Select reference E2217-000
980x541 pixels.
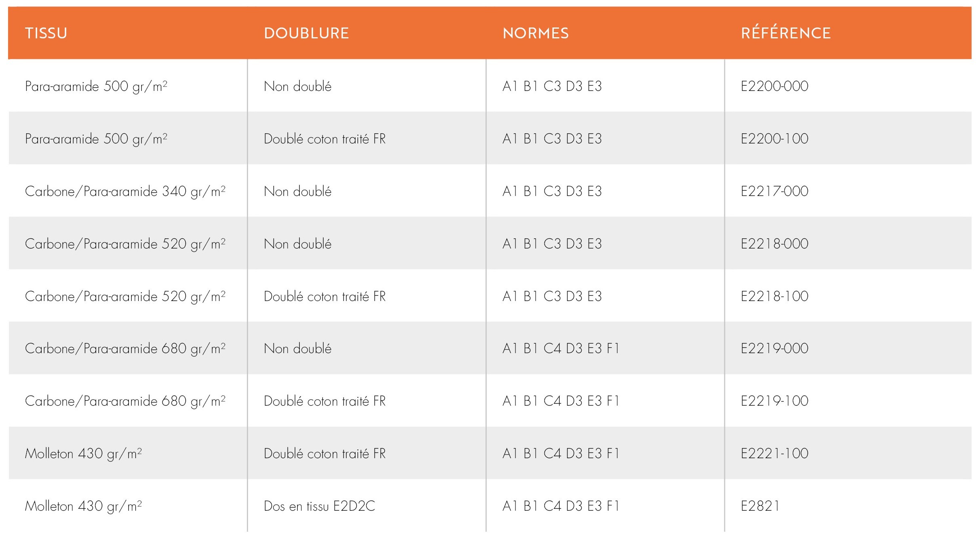click(774, 191)
